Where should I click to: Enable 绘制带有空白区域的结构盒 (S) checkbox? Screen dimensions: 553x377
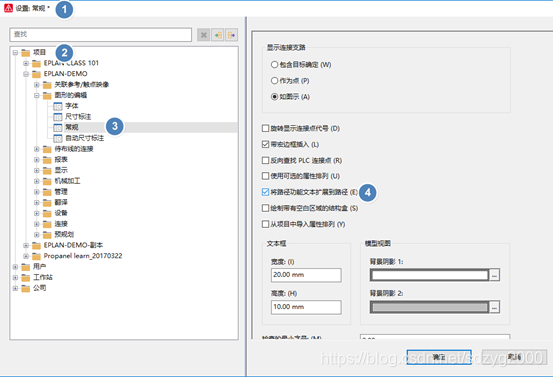tap(266, 208)
